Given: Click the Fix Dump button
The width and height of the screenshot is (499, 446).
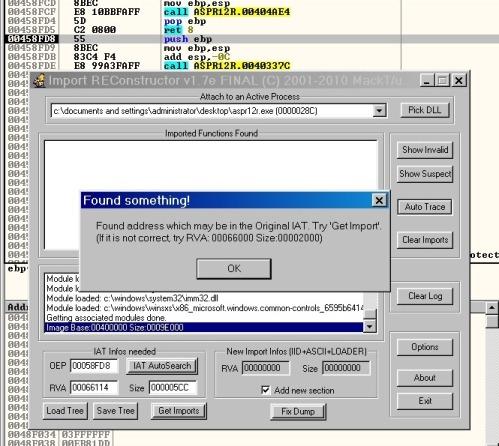Looking at the screenshot, I should point(298,412).
